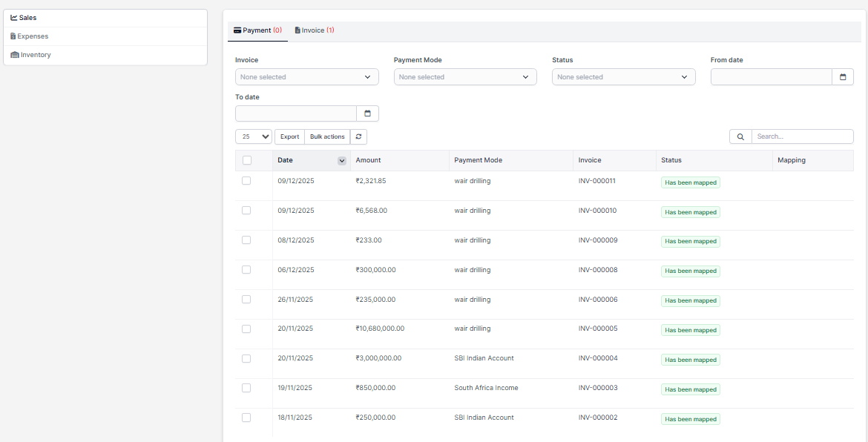This screenshot has width=868, height=442.
Task: Open the Payment Mode filter dropdown
Action: tap(465, 77)
